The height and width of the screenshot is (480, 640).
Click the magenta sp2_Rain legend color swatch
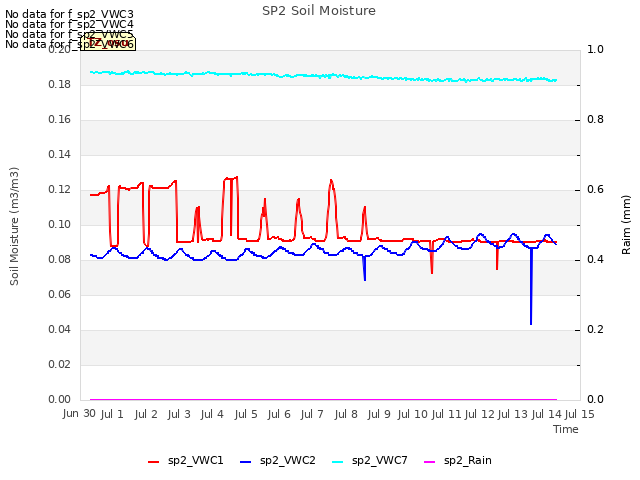pyautogui.click(x=429, y=462)
